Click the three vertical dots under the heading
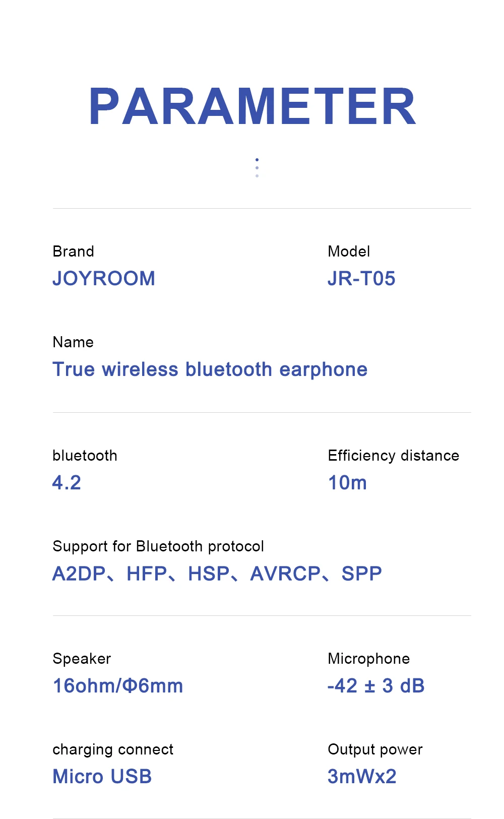Viewport: 504px width, 819px height. 257,168
